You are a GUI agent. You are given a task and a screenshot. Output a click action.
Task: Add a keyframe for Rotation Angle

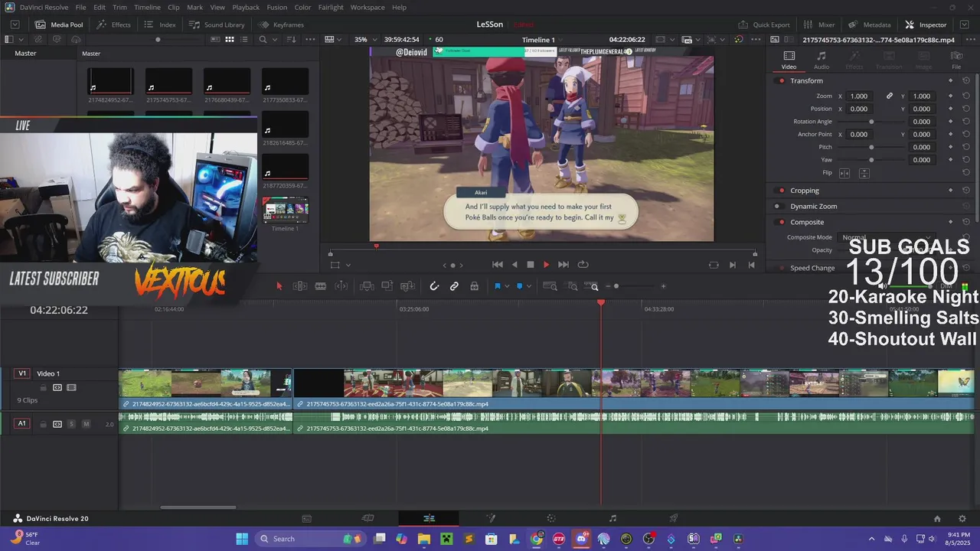[950, 122]
